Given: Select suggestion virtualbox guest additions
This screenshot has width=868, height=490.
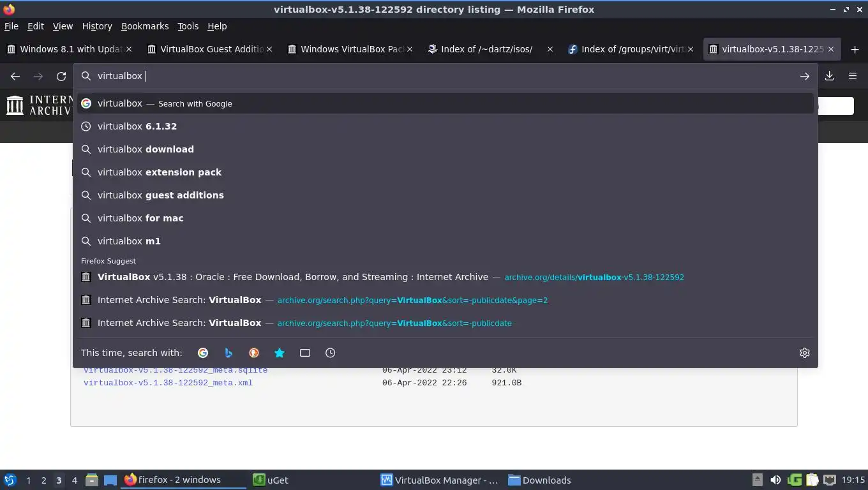Looking at the screenshot, I should coord(445,195).
